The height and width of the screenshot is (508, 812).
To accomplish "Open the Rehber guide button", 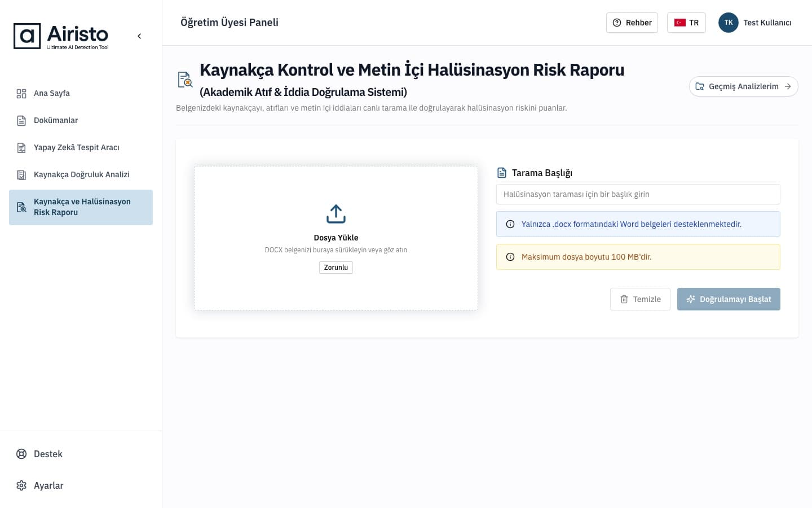I will tap(632, 23).
